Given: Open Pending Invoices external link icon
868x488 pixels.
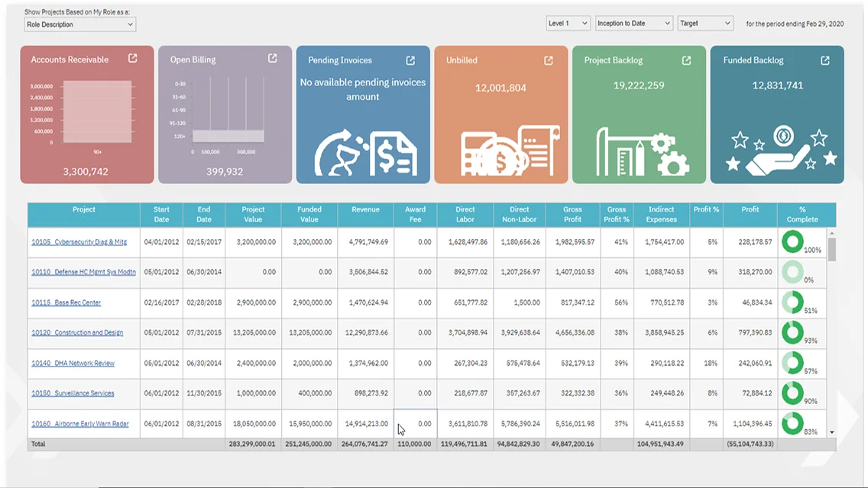Looking at the screenshot, I should click(x=410, y=60).
